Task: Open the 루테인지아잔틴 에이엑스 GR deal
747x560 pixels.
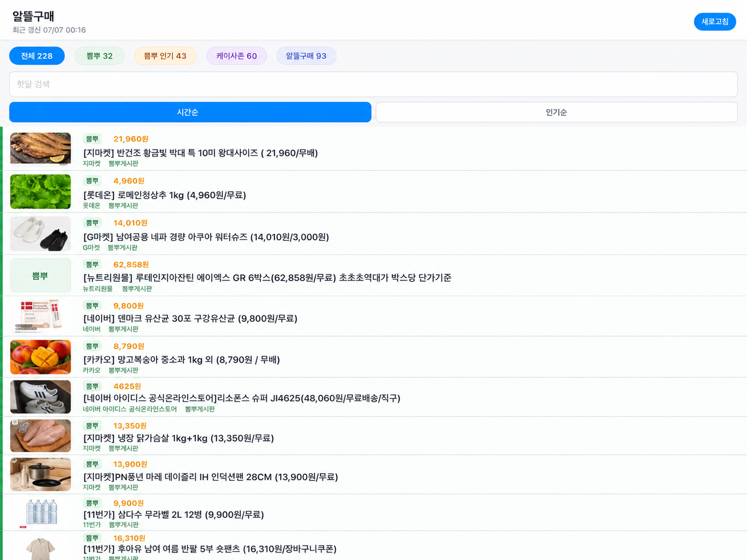Action: (267, 278)
